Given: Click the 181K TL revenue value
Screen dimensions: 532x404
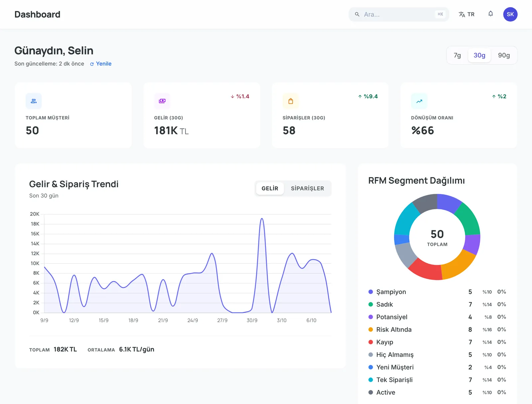Looking at the screenshot, I should coord(171,131).
